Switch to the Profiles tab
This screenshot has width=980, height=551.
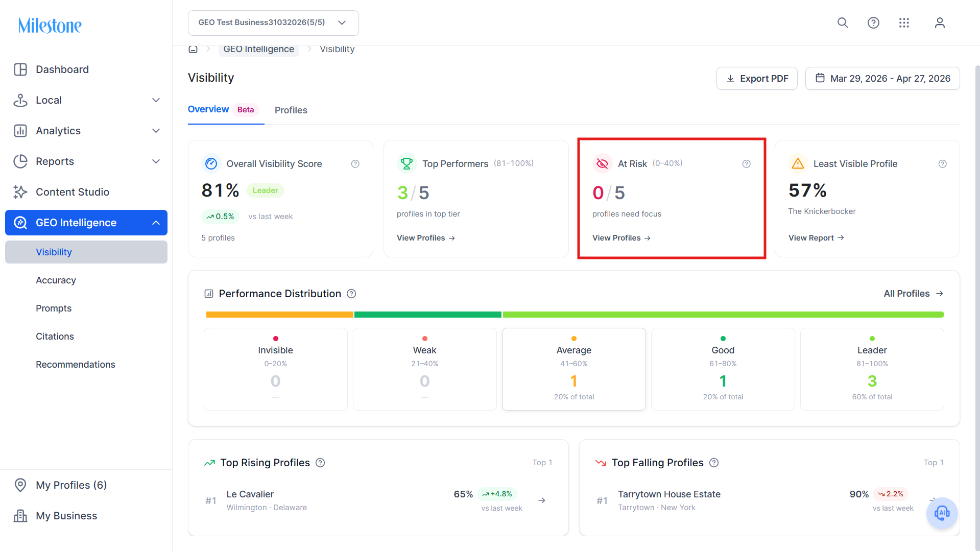[x=291, y=110]
